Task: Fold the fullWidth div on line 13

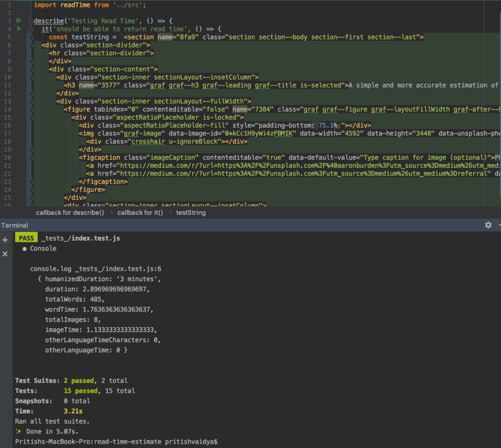Action: pyautogui.click(x=31, y=102)
